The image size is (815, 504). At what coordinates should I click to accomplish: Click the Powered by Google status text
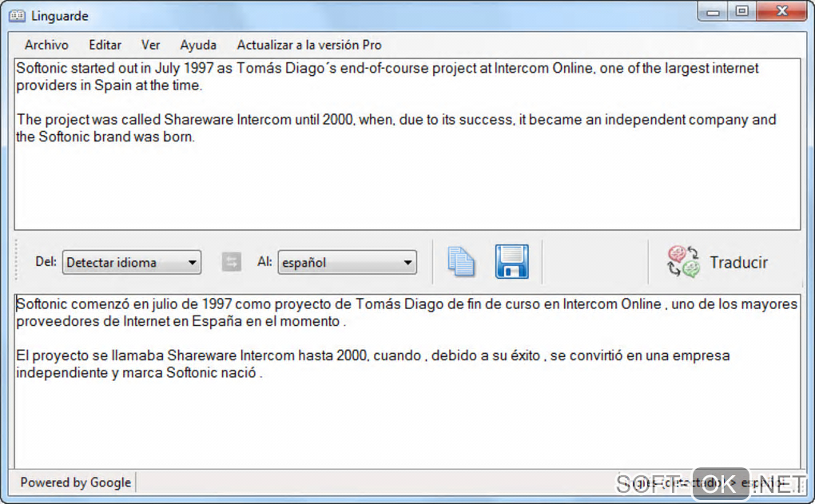point(75,482)
